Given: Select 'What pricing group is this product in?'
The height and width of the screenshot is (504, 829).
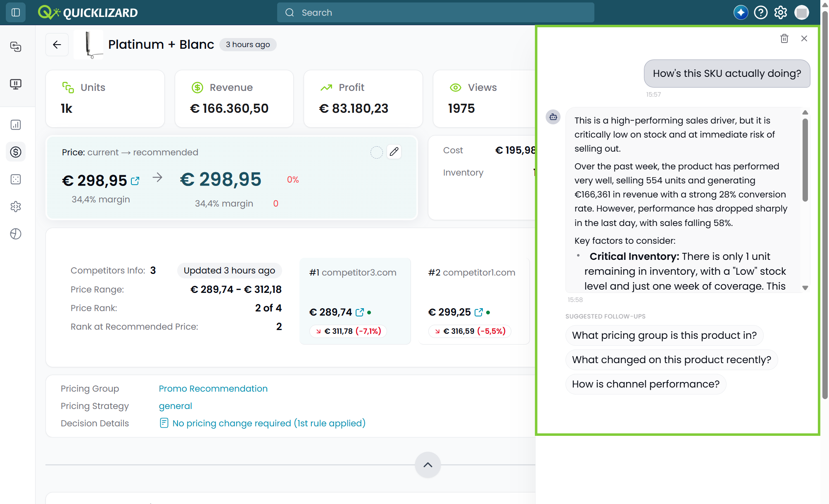Looking at the screenshot, I should coord(664,335).
